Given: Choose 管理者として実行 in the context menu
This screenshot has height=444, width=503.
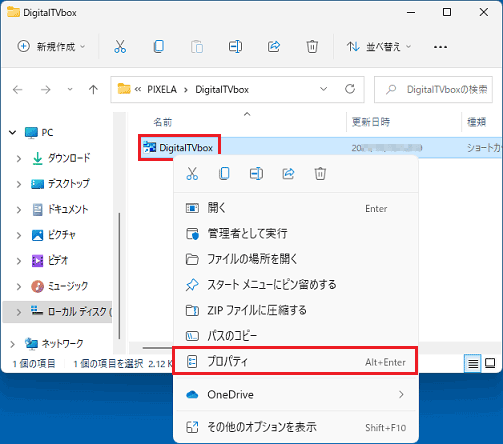Looking at the screenshot, I should point(296,234).
